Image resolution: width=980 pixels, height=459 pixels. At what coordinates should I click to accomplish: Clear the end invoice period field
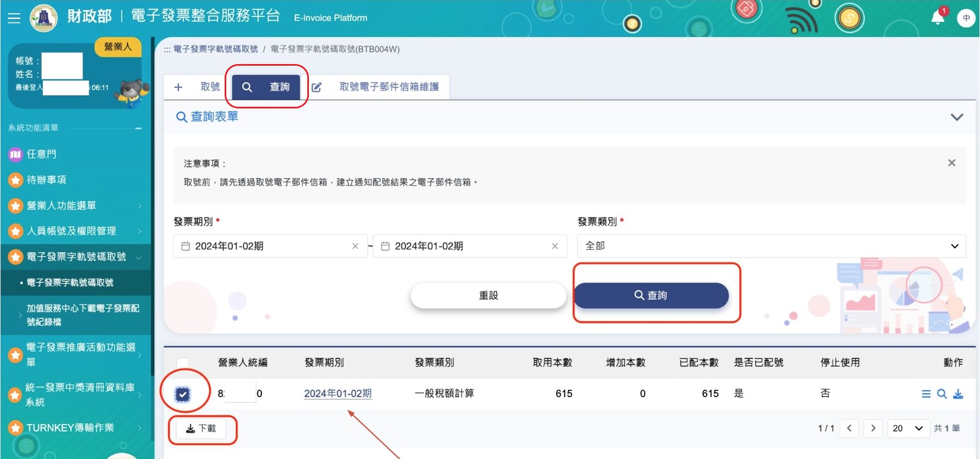pyautogui.click(x=554, y=246)
